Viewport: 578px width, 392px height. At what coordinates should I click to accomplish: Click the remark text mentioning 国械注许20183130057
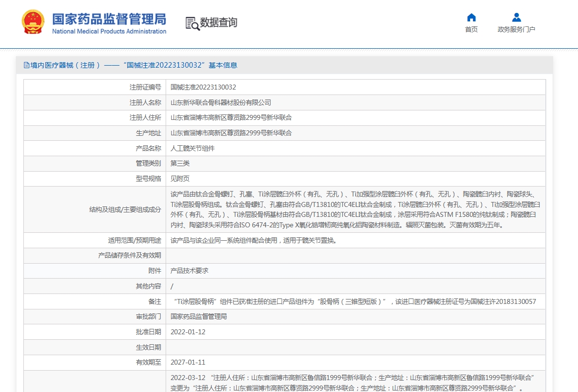coord(355,301)
